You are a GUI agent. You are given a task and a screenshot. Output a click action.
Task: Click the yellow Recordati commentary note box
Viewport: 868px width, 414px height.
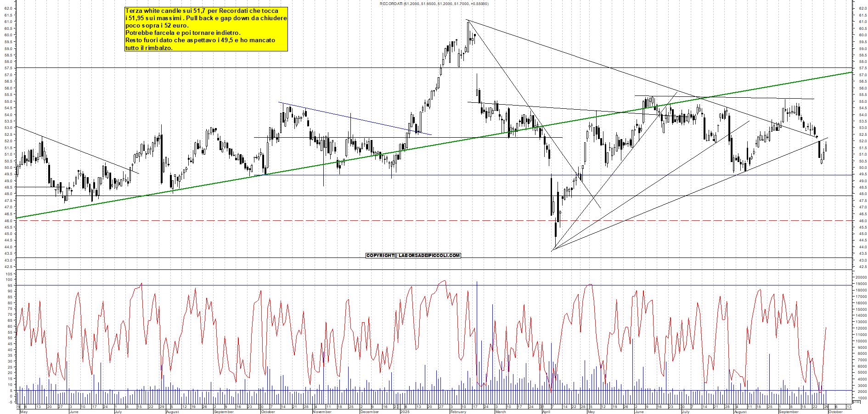tap(206, 29)
